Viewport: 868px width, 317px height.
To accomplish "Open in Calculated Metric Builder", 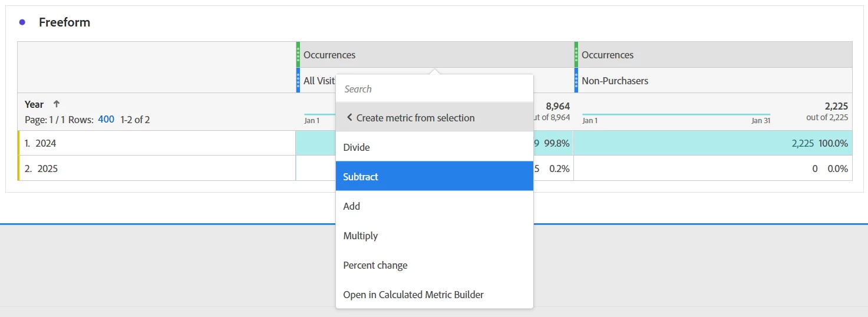I will click(x=413, y=295).
